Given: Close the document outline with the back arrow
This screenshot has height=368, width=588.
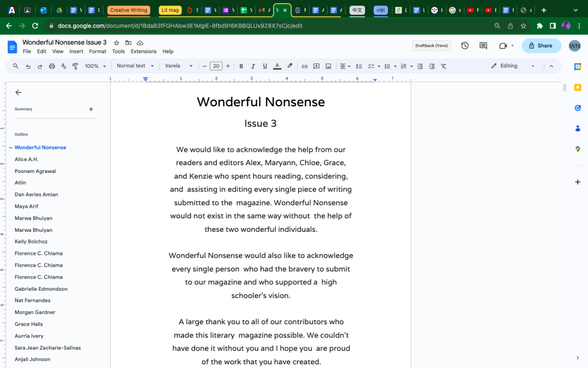Looking at the screenshot, I should (x=18, y=92).
